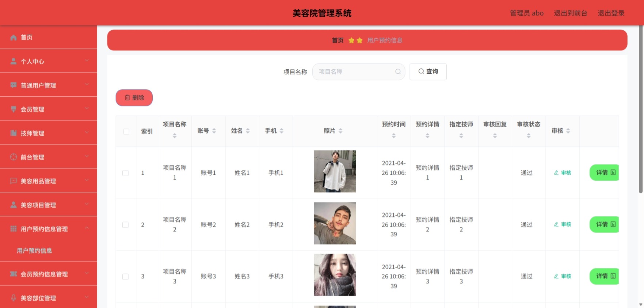The width and height of the screenshot is (644, 308).
Task: Toggle the select-all checkbox in table header
Action: click(x=126, y=131)
